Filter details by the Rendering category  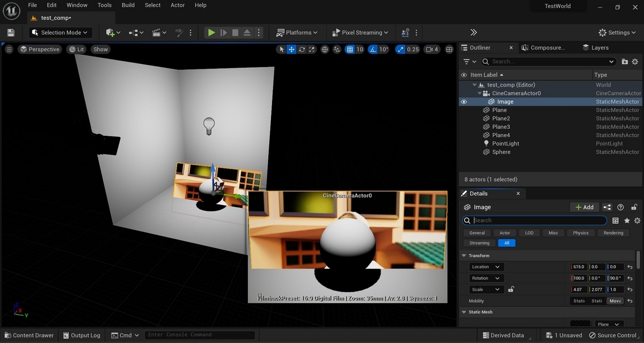pyautogui.click(x=613, y=233)
